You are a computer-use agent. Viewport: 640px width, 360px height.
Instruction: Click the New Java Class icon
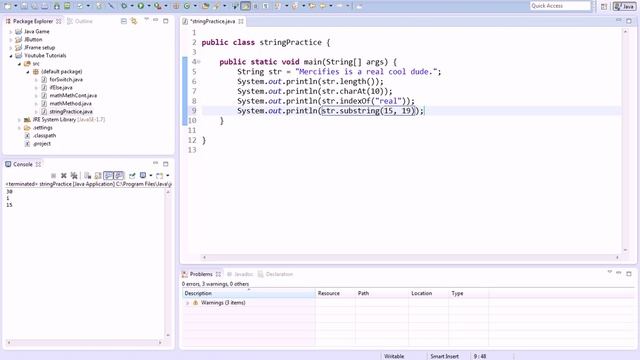[x=187, y=6]
